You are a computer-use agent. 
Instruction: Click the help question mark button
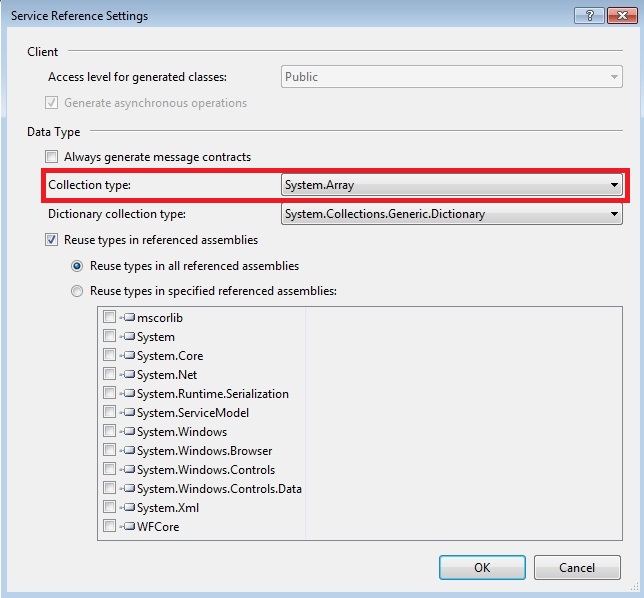click(588, 15)
